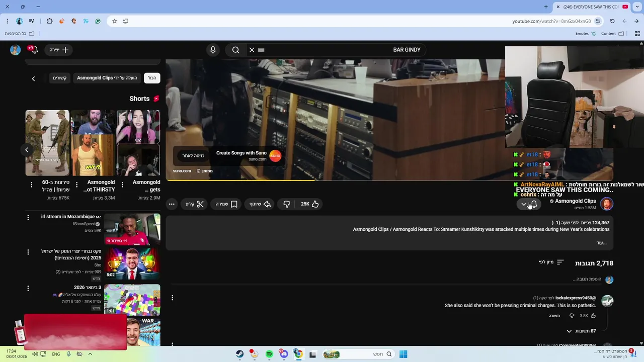The width and height of the screenshot is (644, 362).
Task: Select the קשורים (related) chip
Action: point(60,78)
